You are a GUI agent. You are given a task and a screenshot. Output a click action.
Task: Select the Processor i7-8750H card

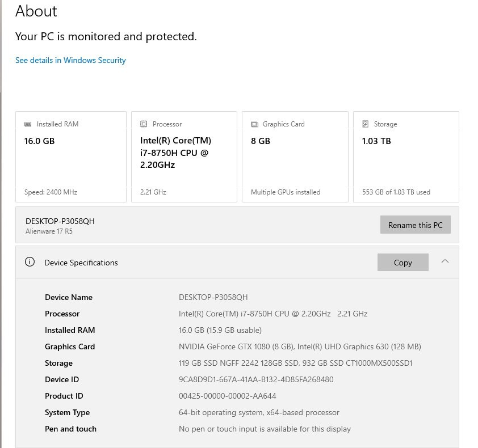184,157
